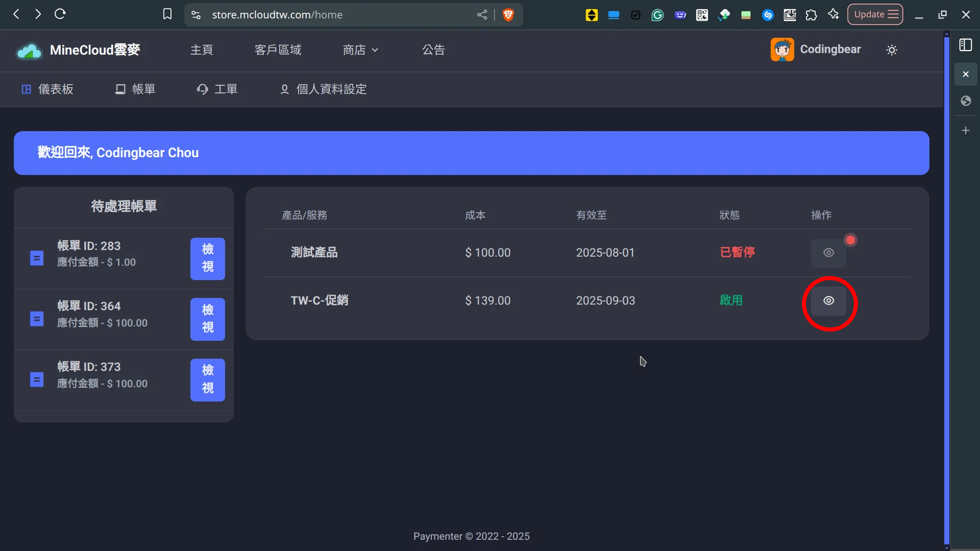Switch to the 帳單 tab
The height and width of the screenshot is (551, 980).
coord(135,89)
